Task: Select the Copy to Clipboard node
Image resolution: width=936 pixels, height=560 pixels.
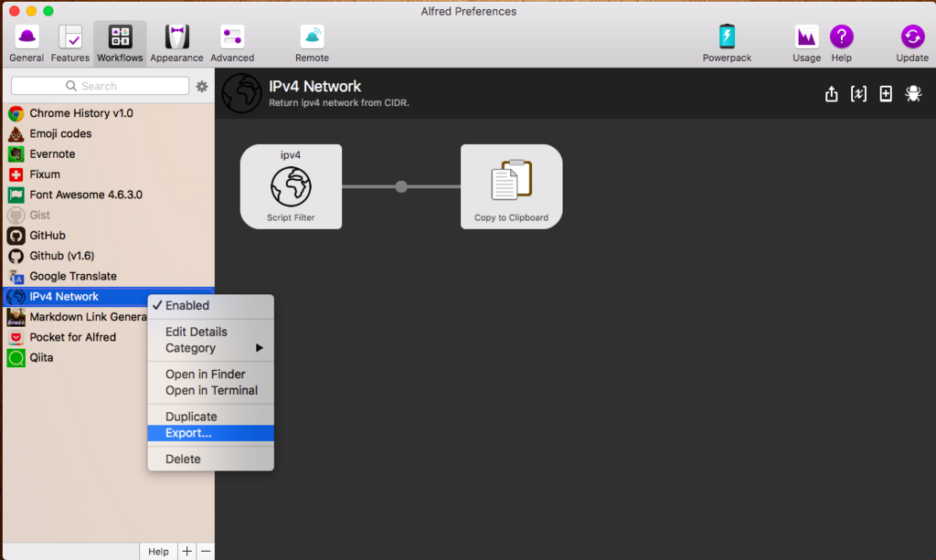Action: coord(511,186)
